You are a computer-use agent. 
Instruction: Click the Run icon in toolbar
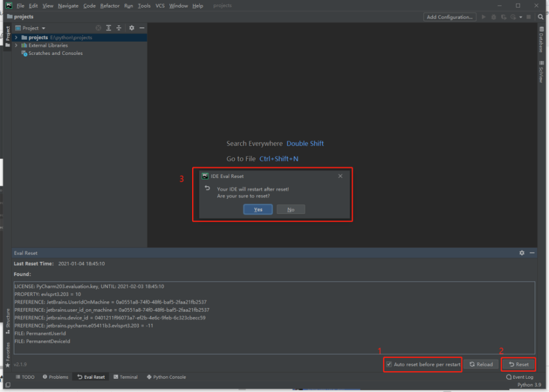(x=484, y=17)
